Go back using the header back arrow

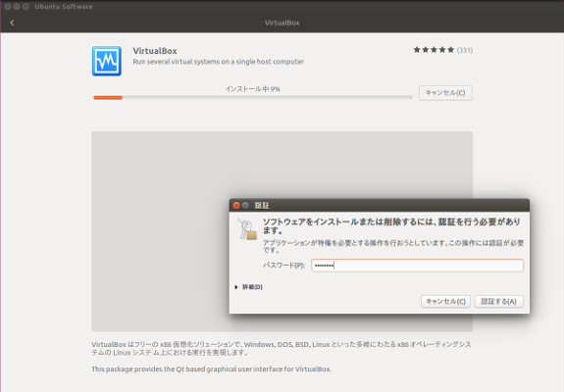(x=12, y=23)
